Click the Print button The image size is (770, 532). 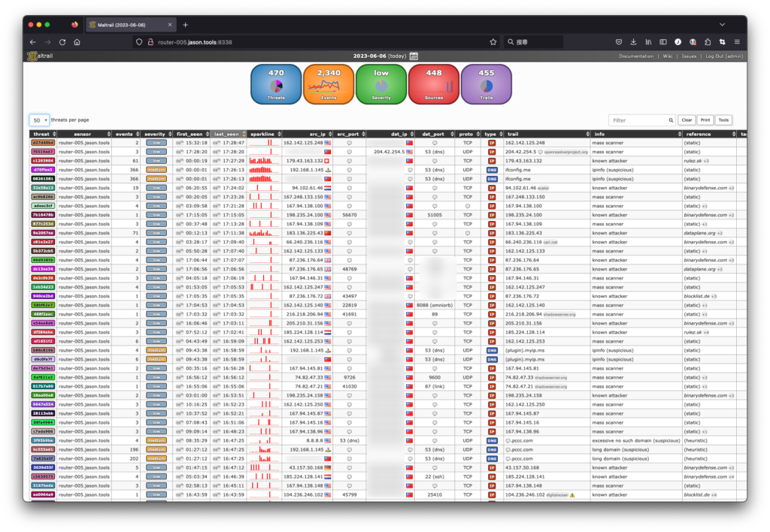click(x=705, y=120)
